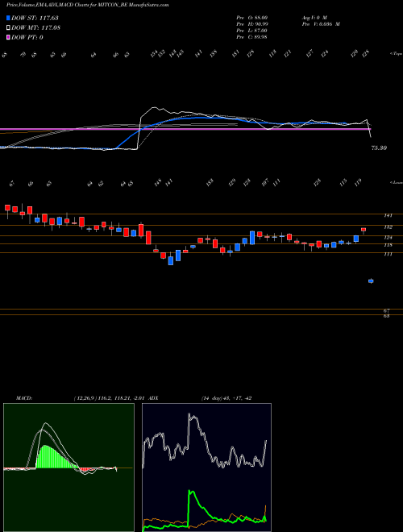
Task: Click the 132 price level label
Action: [388, 227]
